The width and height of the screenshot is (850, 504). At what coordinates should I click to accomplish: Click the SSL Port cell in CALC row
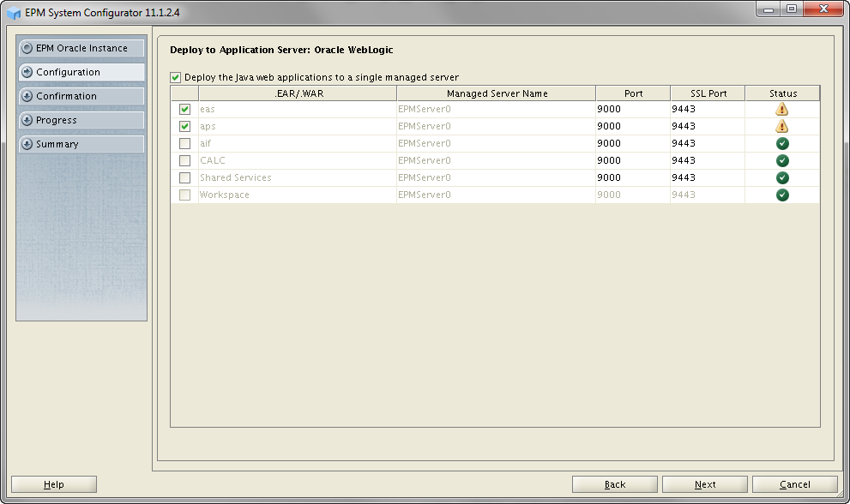coord(708,160)
